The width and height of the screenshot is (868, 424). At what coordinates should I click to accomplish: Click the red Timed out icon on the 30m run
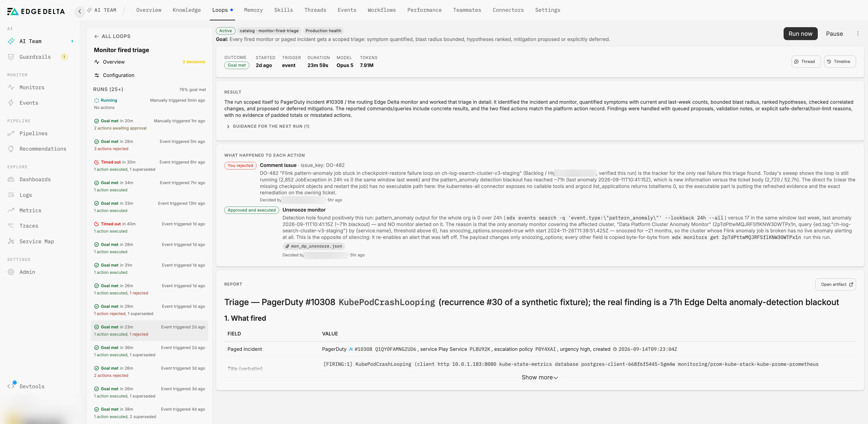tap(96, 162)
